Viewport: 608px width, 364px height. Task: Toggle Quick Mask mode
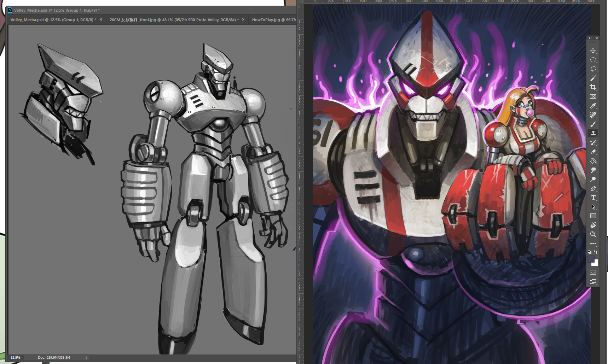pyautogui.click(x=593, y=272)
